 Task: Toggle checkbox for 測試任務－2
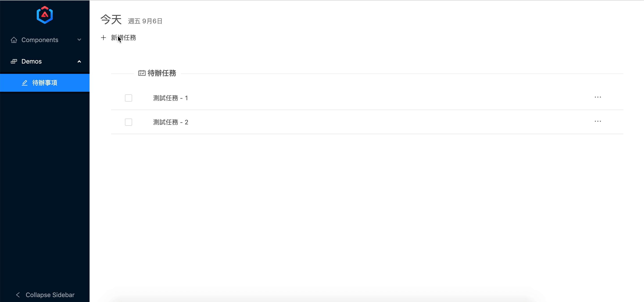[129, 122]
